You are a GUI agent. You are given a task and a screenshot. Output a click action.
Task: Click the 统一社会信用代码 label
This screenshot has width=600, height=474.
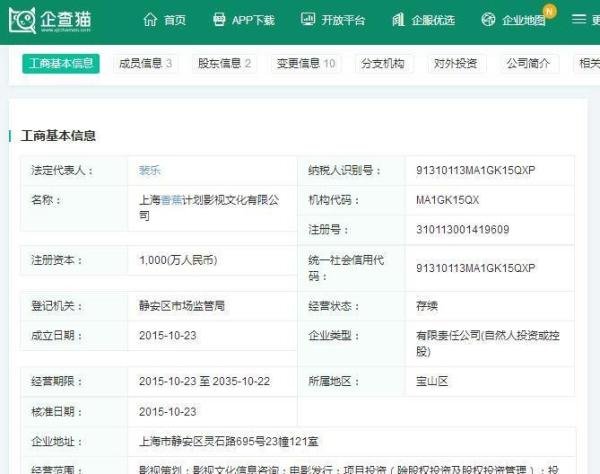[x=346, y=268]
